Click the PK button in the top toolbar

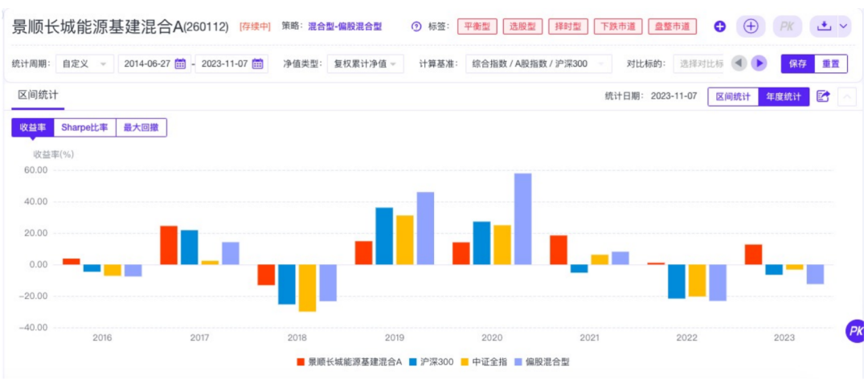point(787,27)
